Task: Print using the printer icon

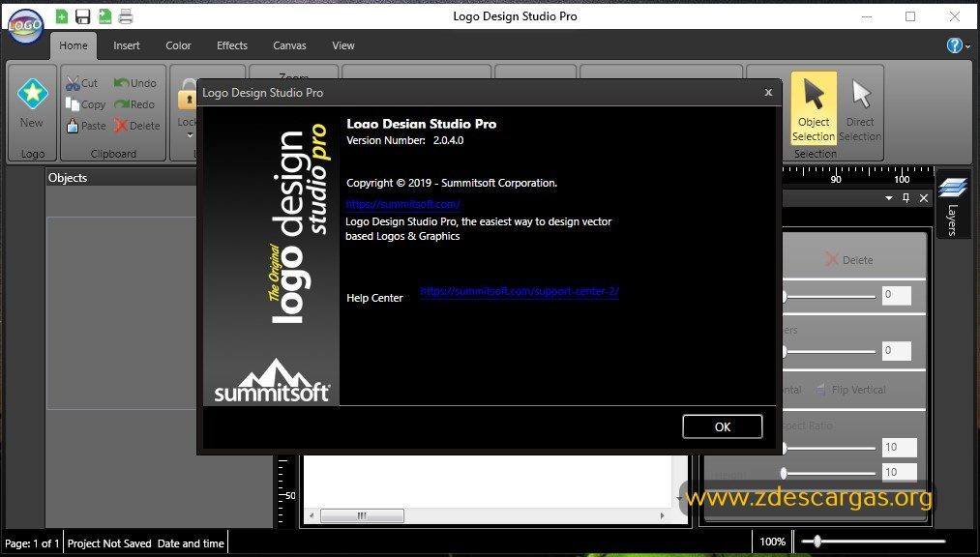Action: pos(126,16)
